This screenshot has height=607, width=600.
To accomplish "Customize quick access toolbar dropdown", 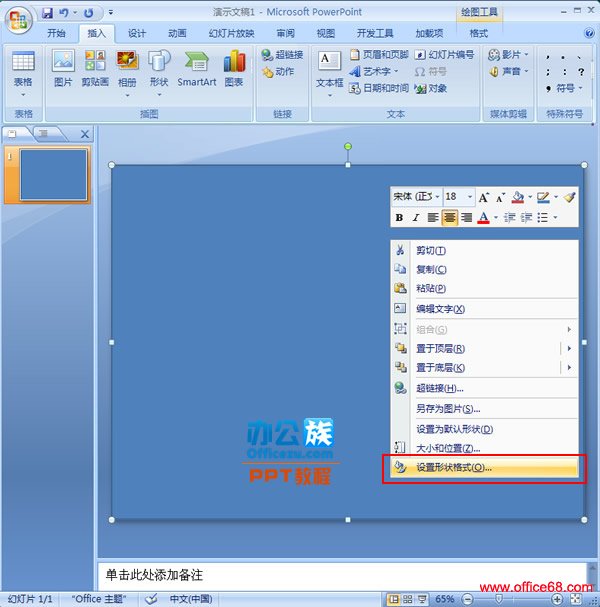I will tap(111, 13).
